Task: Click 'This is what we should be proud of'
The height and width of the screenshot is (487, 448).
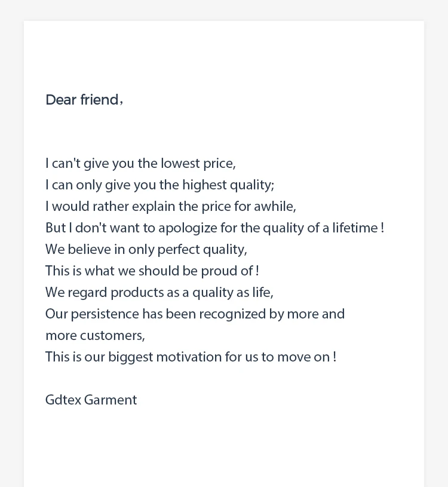Action: (152, 271)
